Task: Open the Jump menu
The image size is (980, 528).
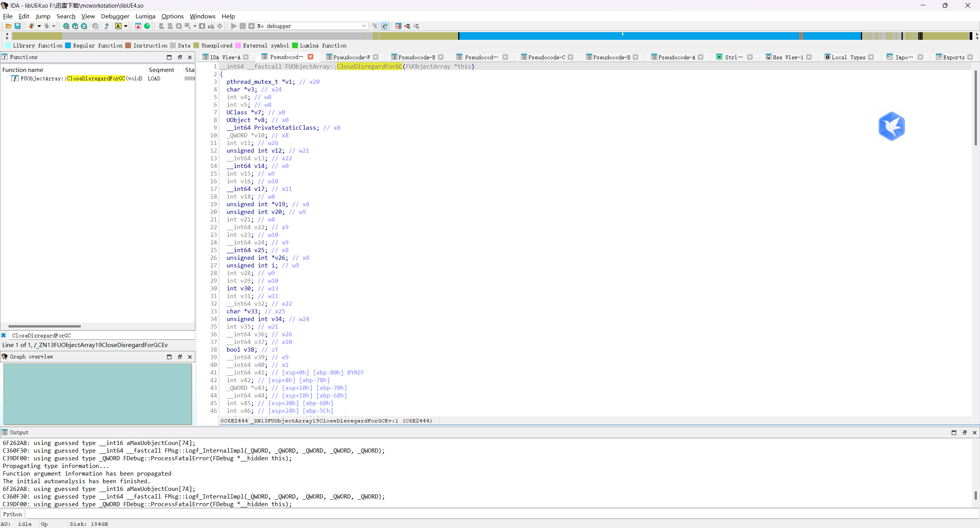Action: [43, 16]
